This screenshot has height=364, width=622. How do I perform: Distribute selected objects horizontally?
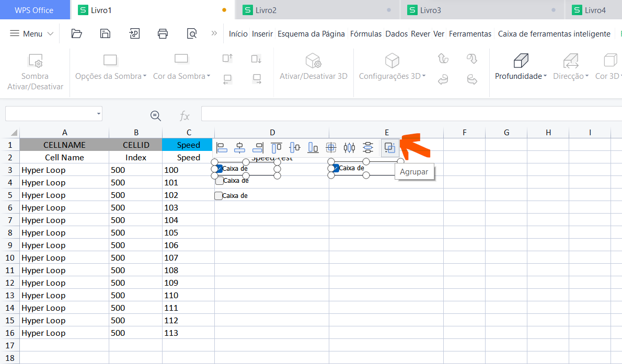pos(349,148)
